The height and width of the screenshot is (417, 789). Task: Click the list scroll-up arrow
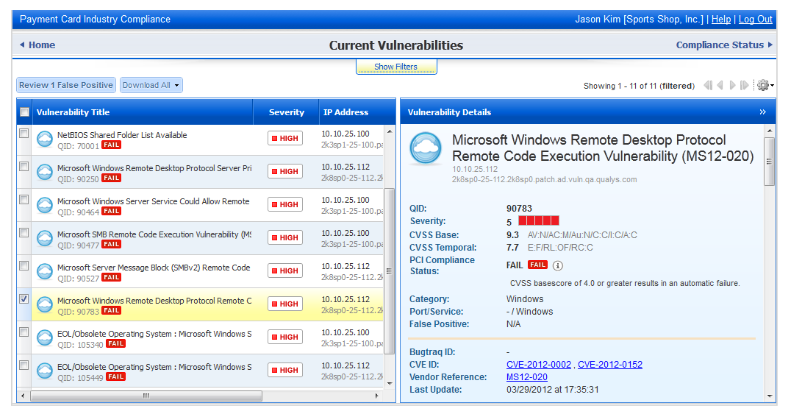click(x=389, y=131)
